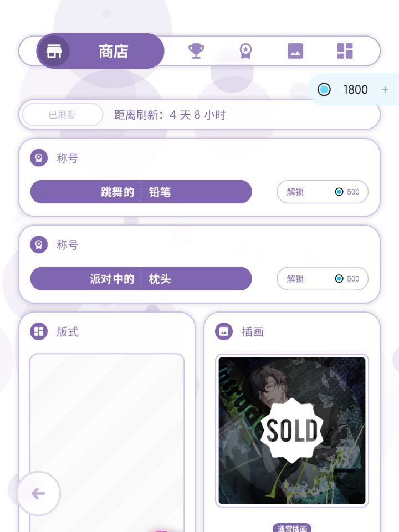This screenshot has height=532, width=399.
Task: Unlock the 跳舞的铅笔 title for 500
Action: click(323, 192)
